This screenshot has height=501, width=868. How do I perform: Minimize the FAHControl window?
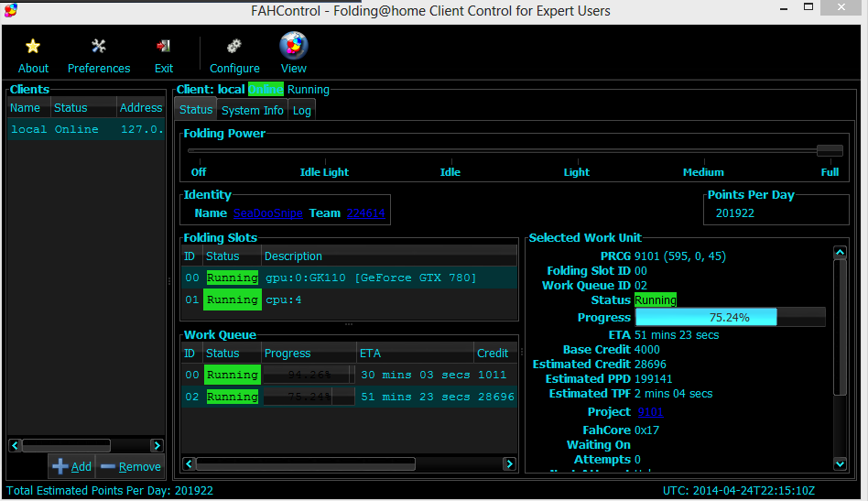(x=784, y=8)
